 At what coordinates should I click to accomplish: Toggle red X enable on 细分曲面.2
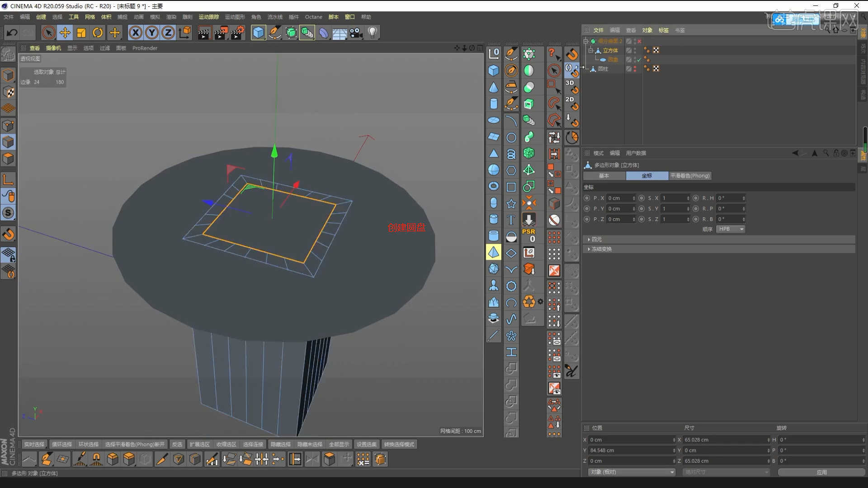pyautogui.click(x=639, y=41)
